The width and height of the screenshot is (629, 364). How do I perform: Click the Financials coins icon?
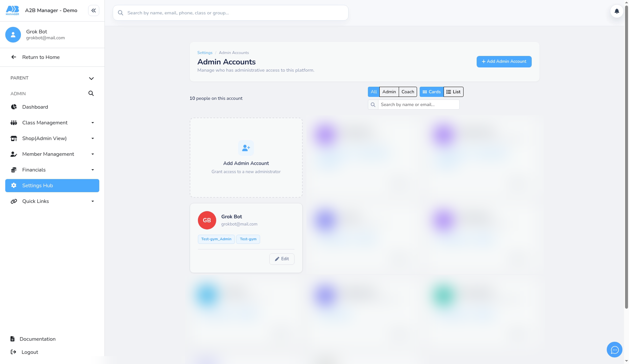[x=14, y=170]
